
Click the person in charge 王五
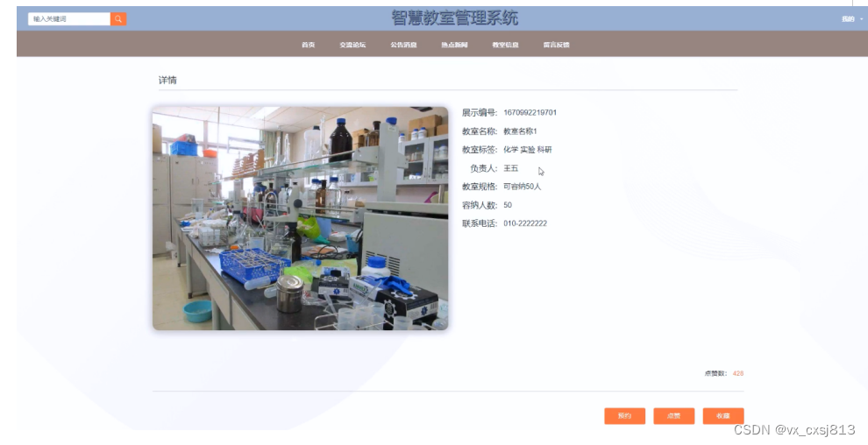click(511, 168)
